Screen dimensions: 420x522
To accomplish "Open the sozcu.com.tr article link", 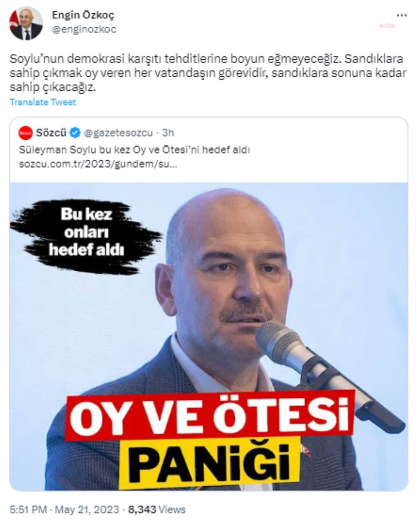I will click(98, 164).
